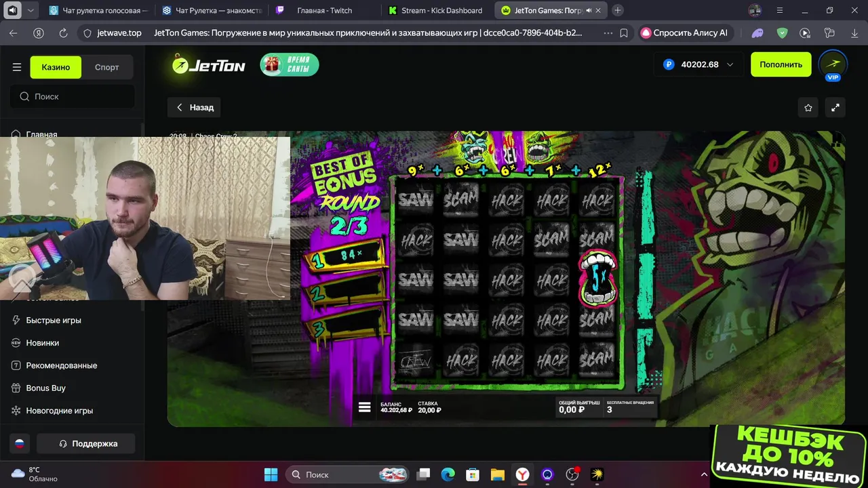This screenshot has height=488, width=868.
Task: Switch to Чат рулетка голосовая tab
Action: [x=99, y=10]
